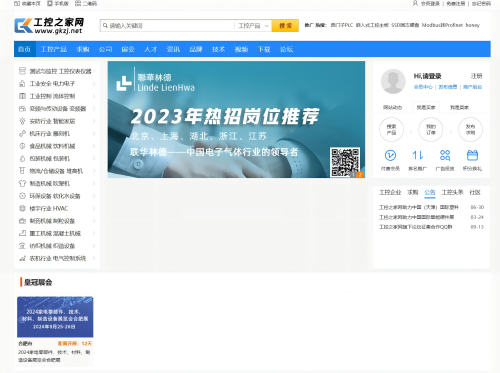Image resolution: width=500 pixels, height=373 pixels.
Task: Click the 商户后台 link
Action: tap(472, 87)
